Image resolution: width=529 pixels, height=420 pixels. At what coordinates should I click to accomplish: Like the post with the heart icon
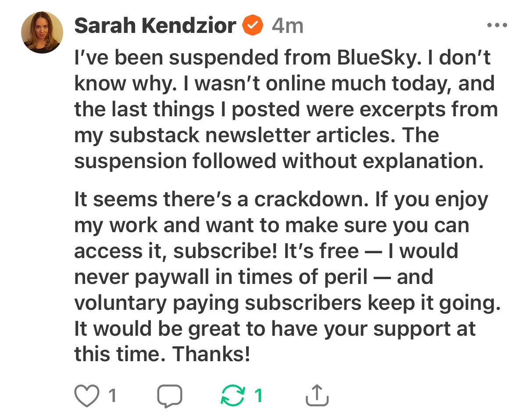[87, 396]
